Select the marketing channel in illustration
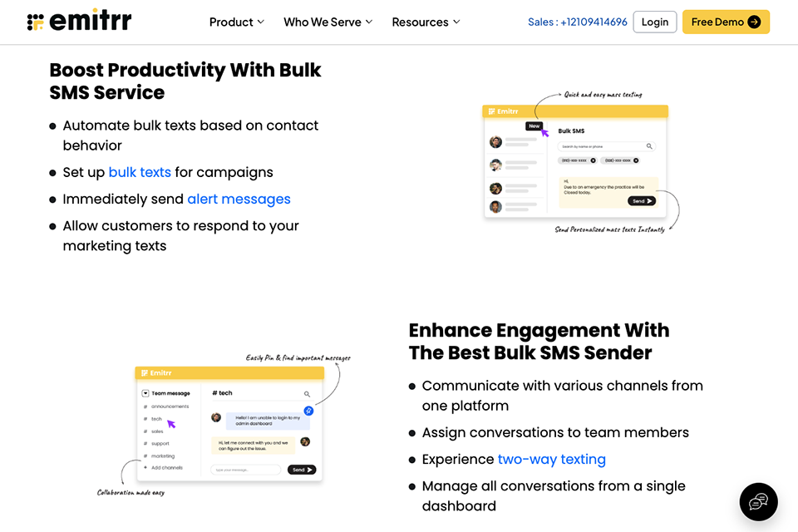This screenshot has height=532, width=798. click(x=162, y=456)
